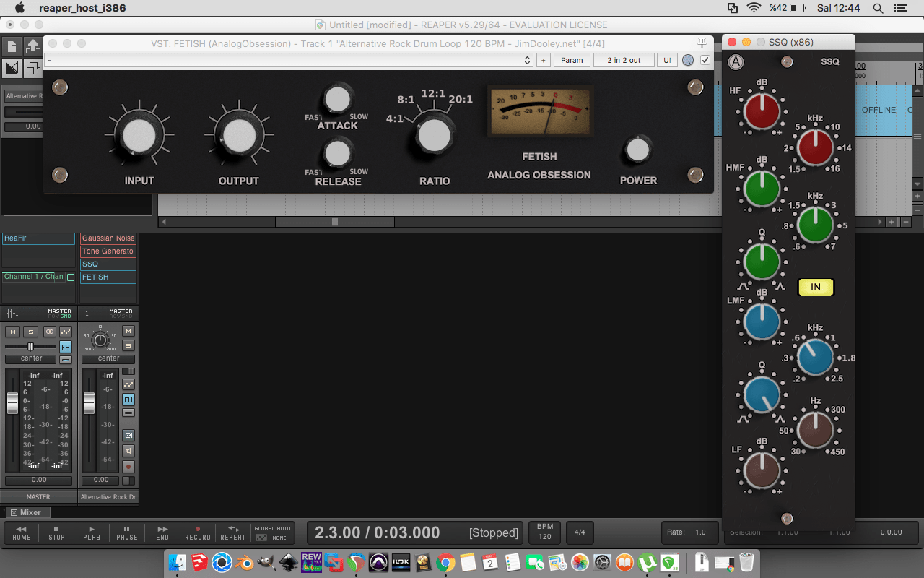Click the OUTPUT knob on FETISH
Screen dimensions: 924x578
pos(239,135)
